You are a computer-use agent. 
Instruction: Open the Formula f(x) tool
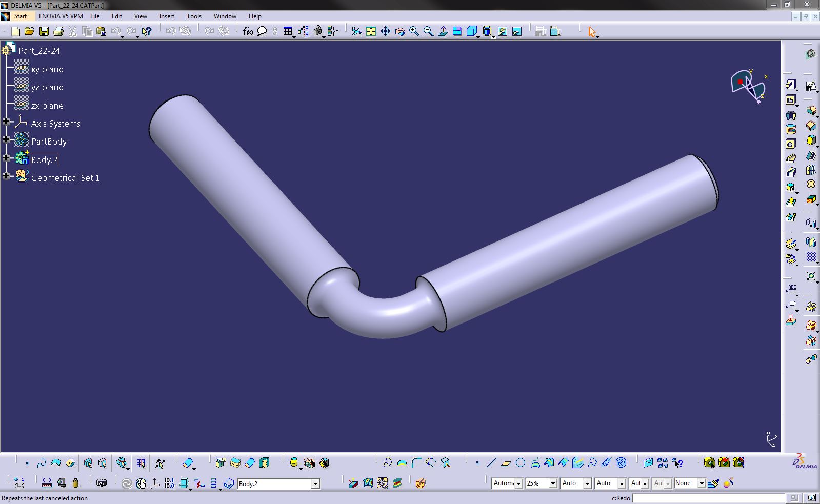click(x=248, y=32)
